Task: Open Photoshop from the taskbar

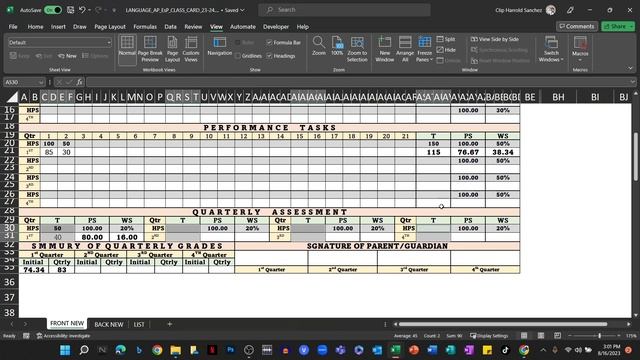Action: 231,350
